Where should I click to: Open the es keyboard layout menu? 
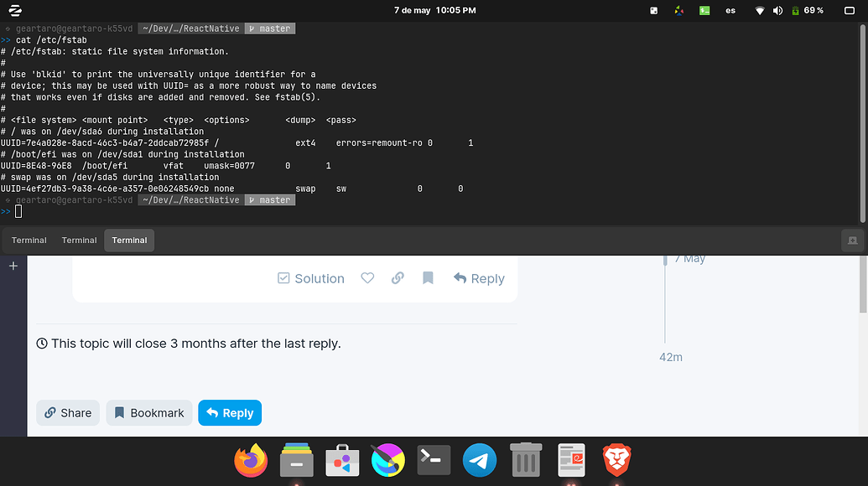click(730, 11)
